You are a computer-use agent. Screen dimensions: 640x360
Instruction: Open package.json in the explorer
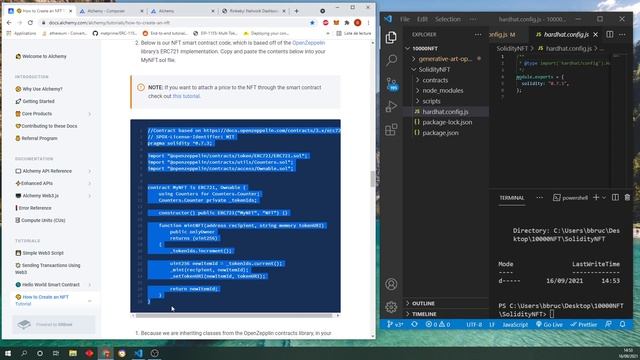[x=440, y=133]
